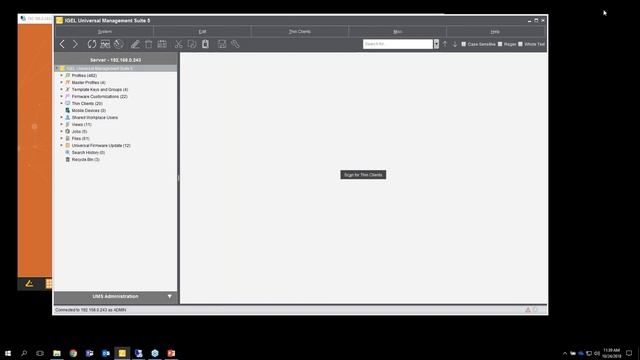Image resolution: width=640 pixels, height=360 pixels.
Task: Expand the UMS Administration panel arrow
Action: (169, 296)
